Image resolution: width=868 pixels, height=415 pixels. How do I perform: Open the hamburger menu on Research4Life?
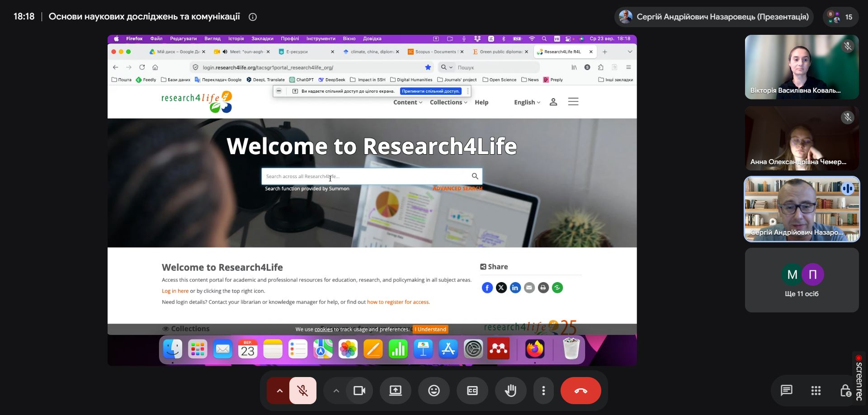573,102
